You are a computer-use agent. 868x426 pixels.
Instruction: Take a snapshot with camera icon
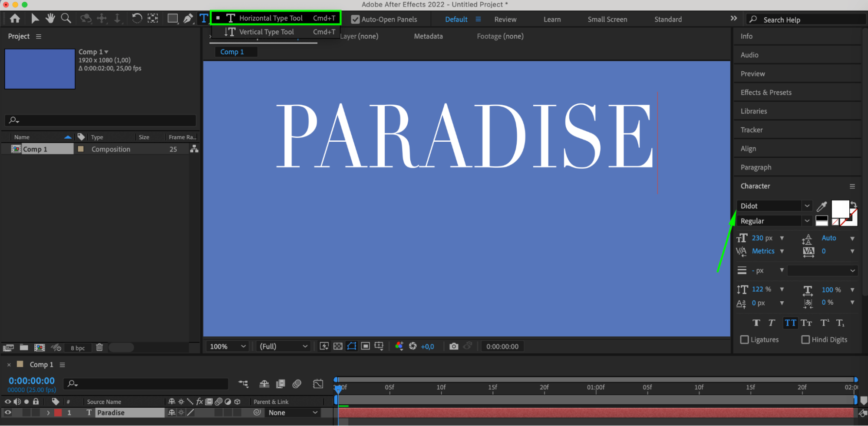(454, 346)
